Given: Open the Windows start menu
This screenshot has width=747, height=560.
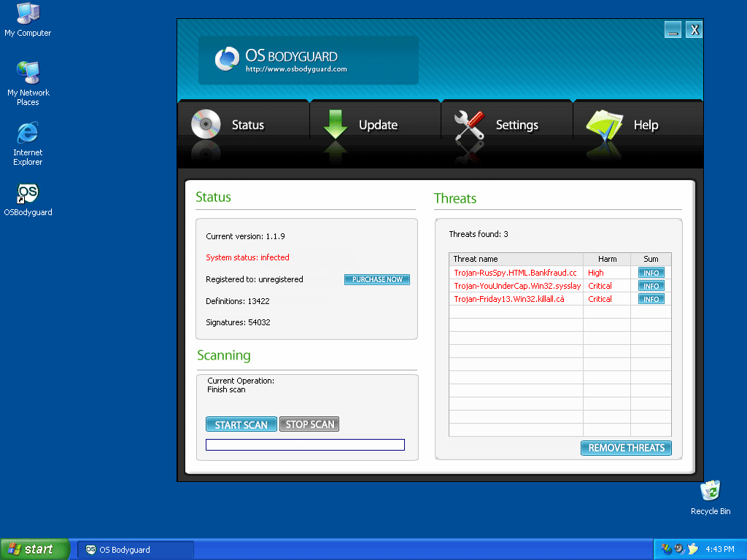Looking at the screenshot, I should (x=35, y=549).
